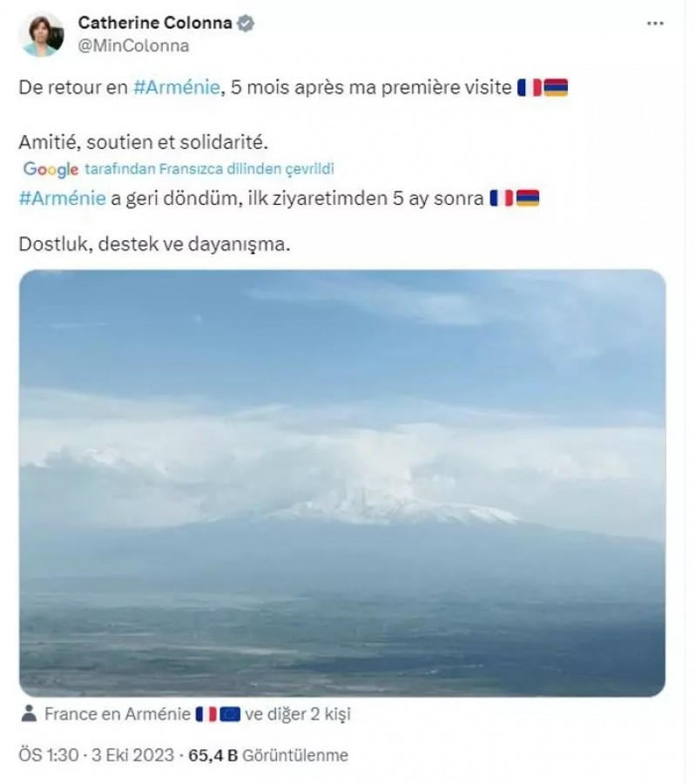The height and width of the screenshot is (784, 695).
Task: Click flag emojis after 'ay sonra'
Action: point(514,198)
